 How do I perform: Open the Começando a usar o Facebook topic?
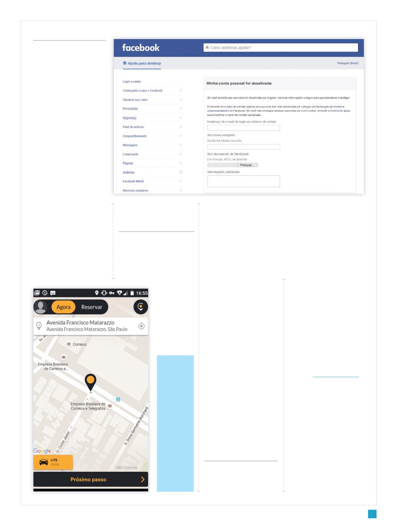click(143, 91)
